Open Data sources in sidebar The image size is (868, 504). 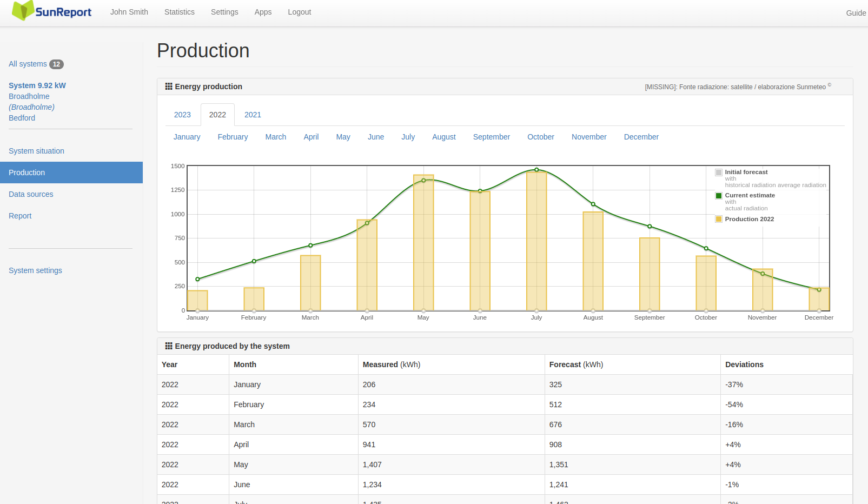click(31, 194)
